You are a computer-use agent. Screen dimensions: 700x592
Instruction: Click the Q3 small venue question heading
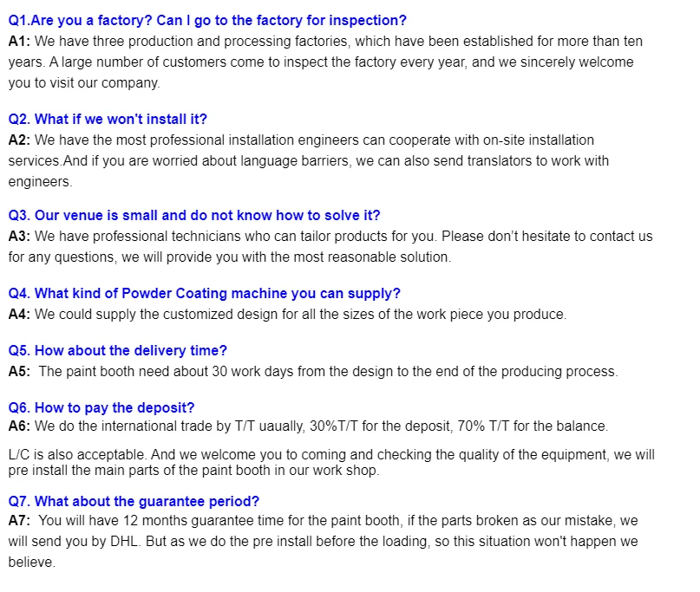tap(194, 216)
